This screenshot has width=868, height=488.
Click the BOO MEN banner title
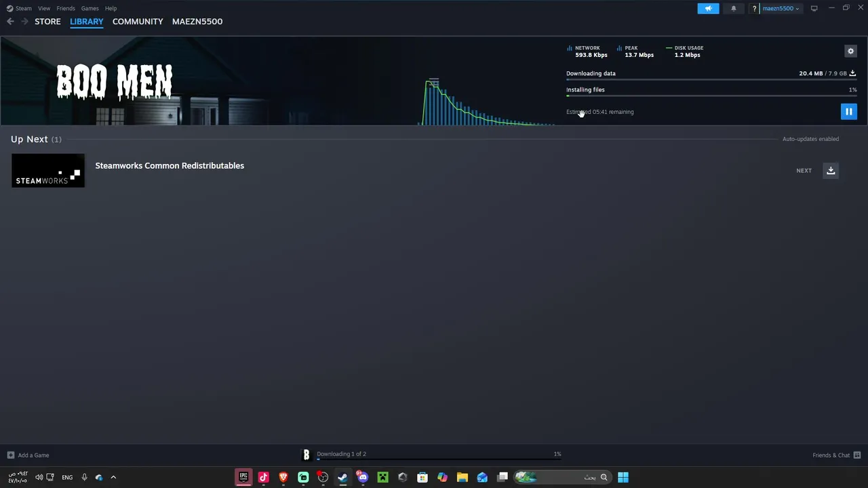115,82
